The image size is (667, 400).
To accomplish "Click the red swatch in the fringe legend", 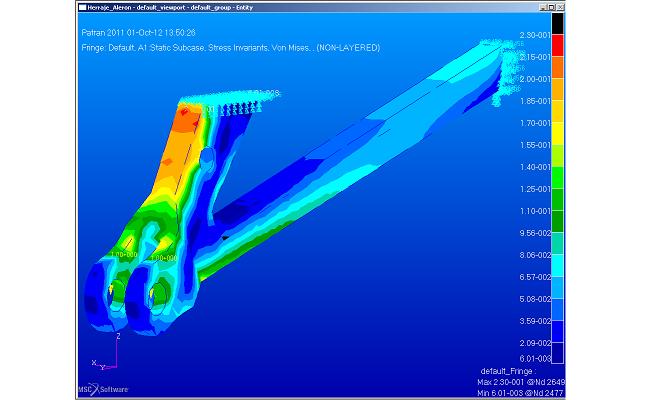I will [558, 45].
